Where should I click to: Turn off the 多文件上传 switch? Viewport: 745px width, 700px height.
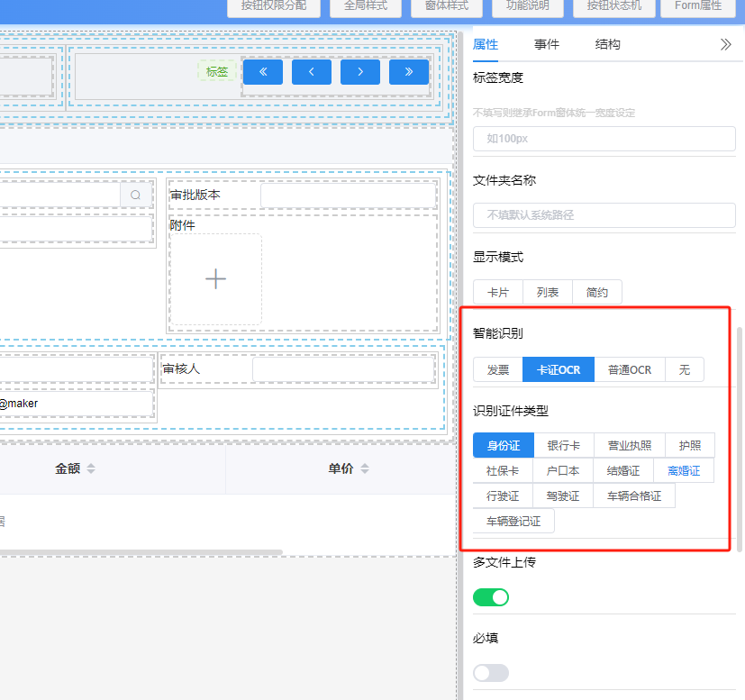(x=491, y=597)
